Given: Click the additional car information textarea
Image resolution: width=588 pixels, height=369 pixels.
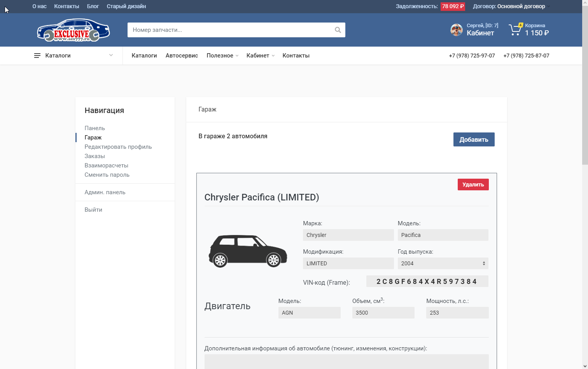Looking at the screenshot, I should click(346, 361).
